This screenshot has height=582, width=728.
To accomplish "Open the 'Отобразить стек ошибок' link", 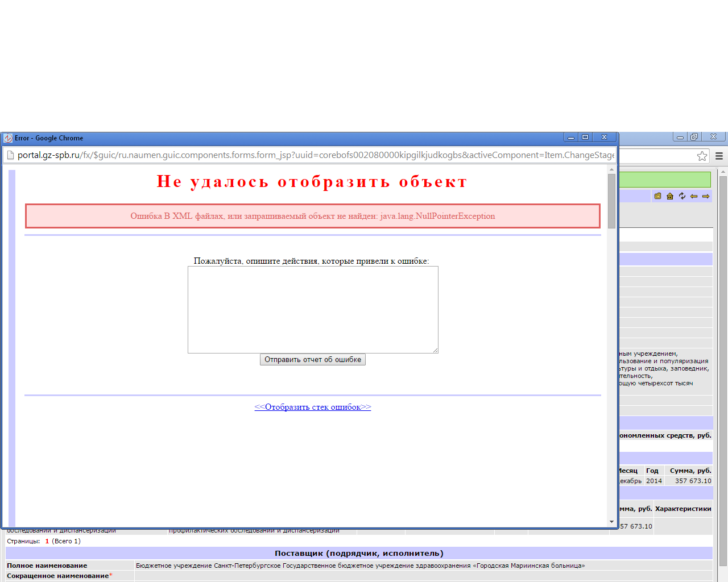I will coord(313,407).
